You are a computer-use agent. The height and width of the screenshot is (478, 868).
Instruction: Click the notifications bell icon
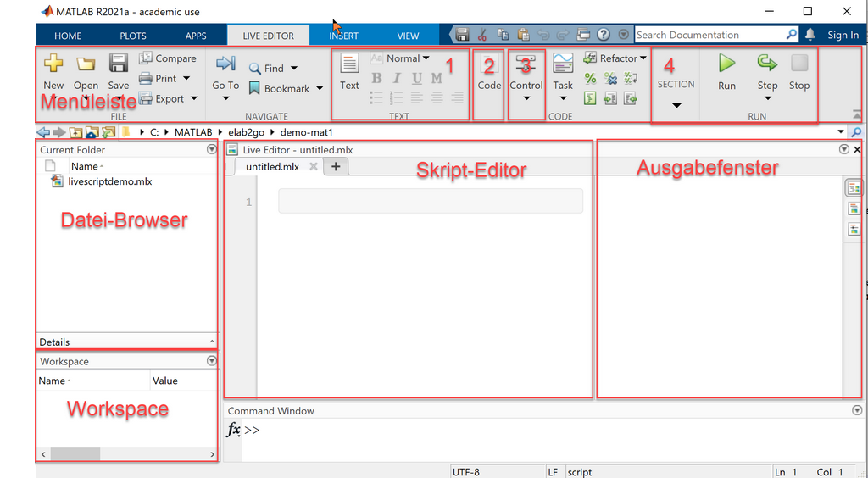pos(810,34)
